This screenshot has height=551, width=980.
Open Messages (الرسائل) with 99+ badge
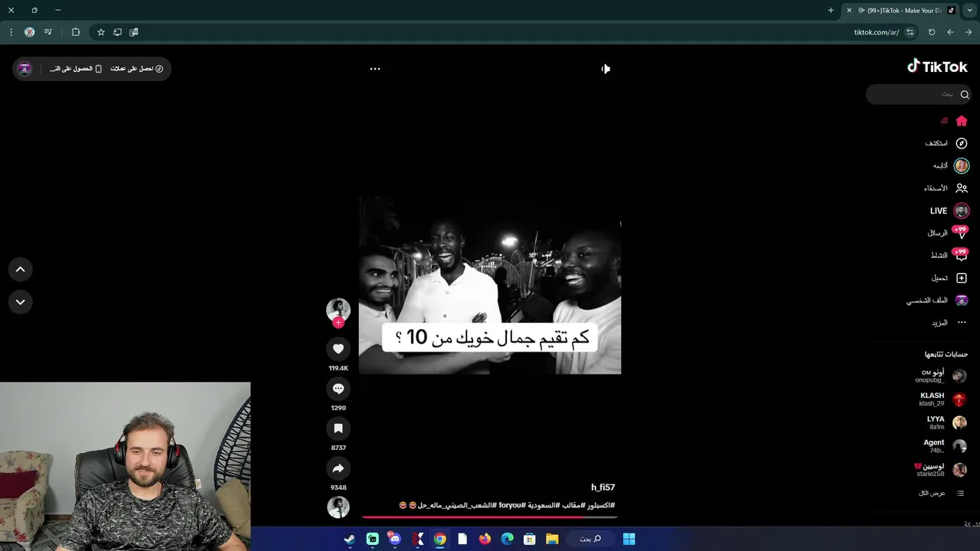click(x=948, y=233)
